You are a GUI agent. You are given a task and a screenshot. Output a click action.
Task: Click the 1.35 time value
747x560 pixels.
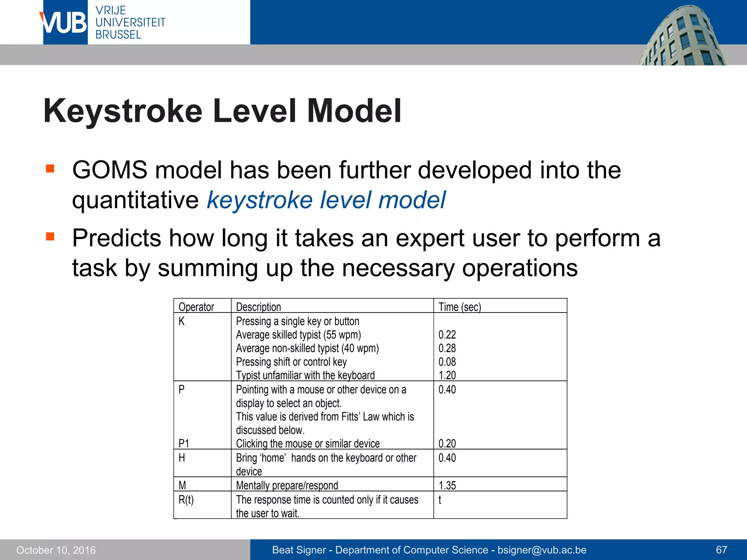[x=447, y=485]
